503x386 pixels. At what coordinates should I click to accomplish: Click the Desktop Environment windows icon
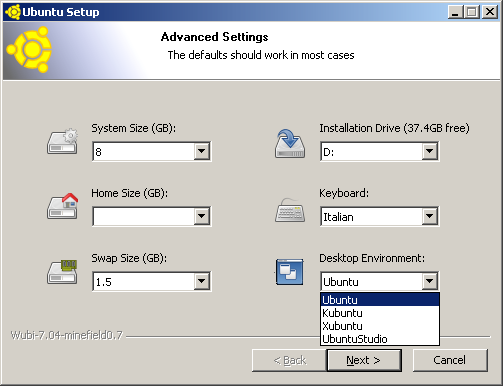289,272
